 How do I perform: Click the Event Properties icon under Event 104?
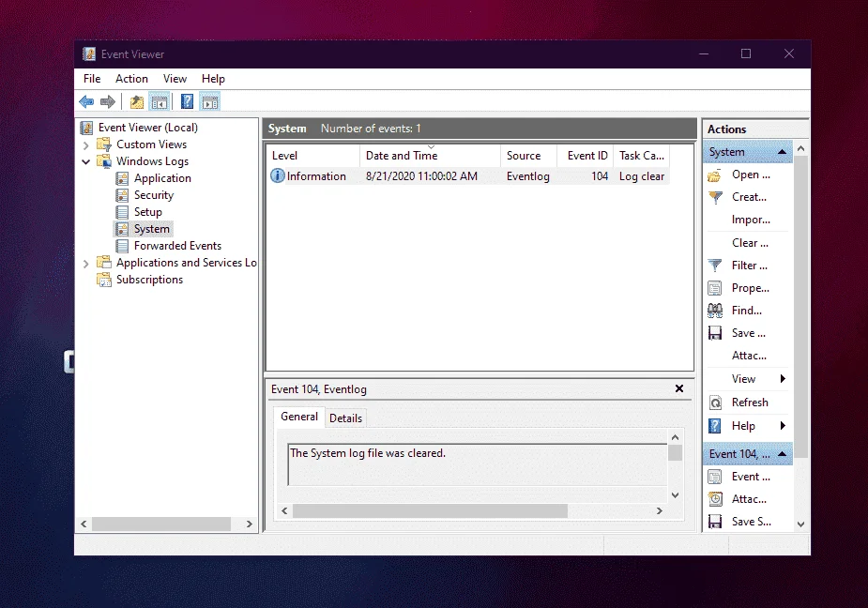(x=715, y=477)
